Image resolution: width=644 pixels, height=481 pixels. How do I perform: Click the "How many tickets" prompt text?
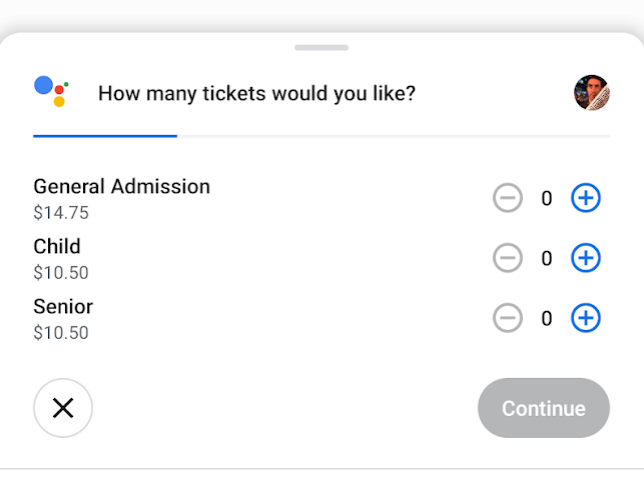[257, 94]
